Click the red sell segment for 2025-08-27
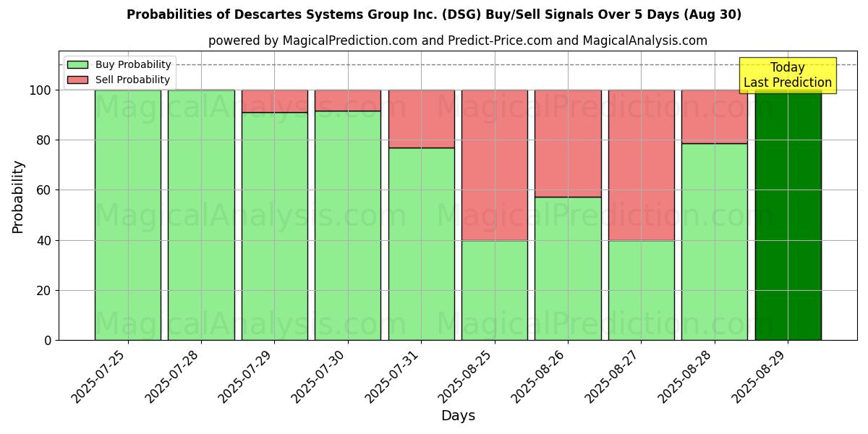The width and height of the screenshot is (868, 434). tap(642, 165)
